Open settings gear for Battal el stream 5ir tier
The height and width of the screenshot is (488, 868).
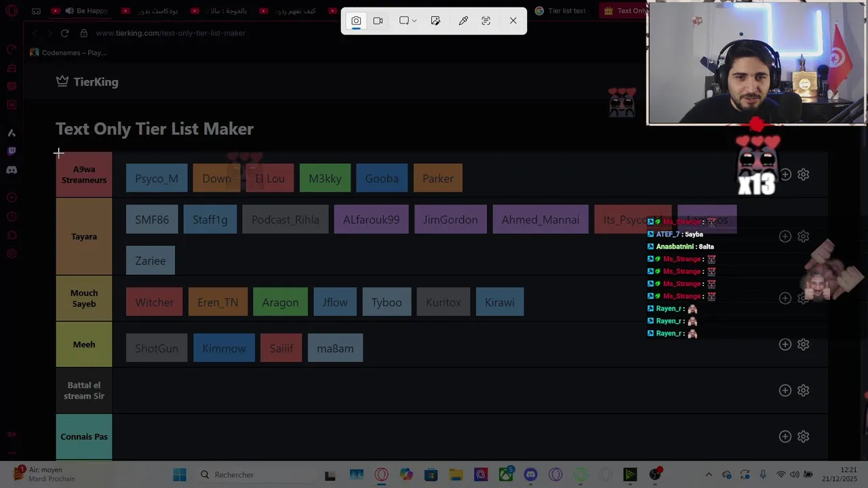(x=804, y=390)
